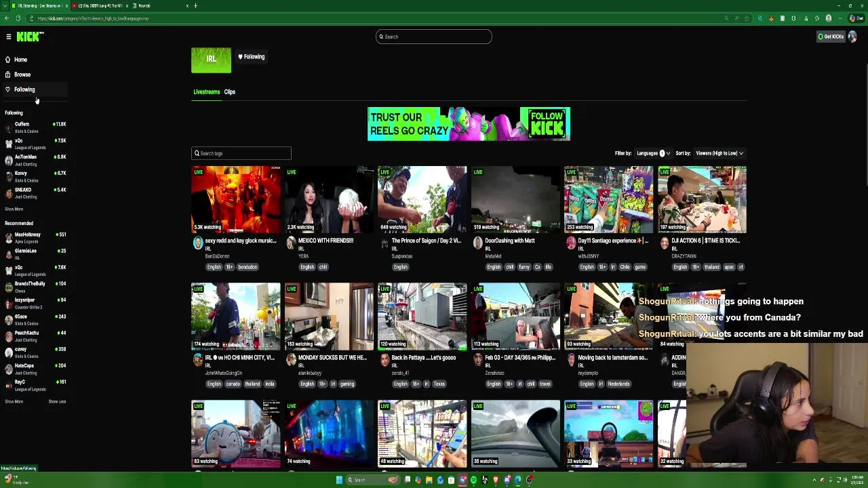
Task: Open Feb 03 DAY 34/365 stream title
Action: point(519,358)
